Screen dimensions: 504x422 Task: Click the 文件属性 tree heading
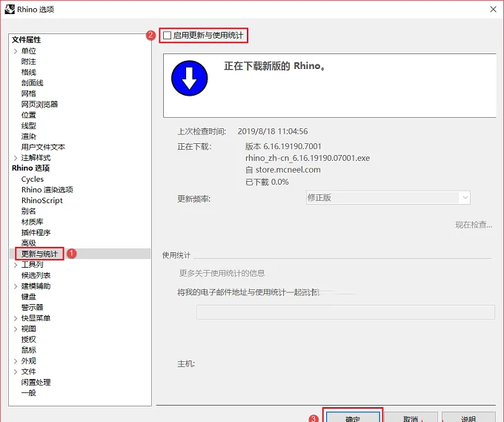(x=27, y=40)
